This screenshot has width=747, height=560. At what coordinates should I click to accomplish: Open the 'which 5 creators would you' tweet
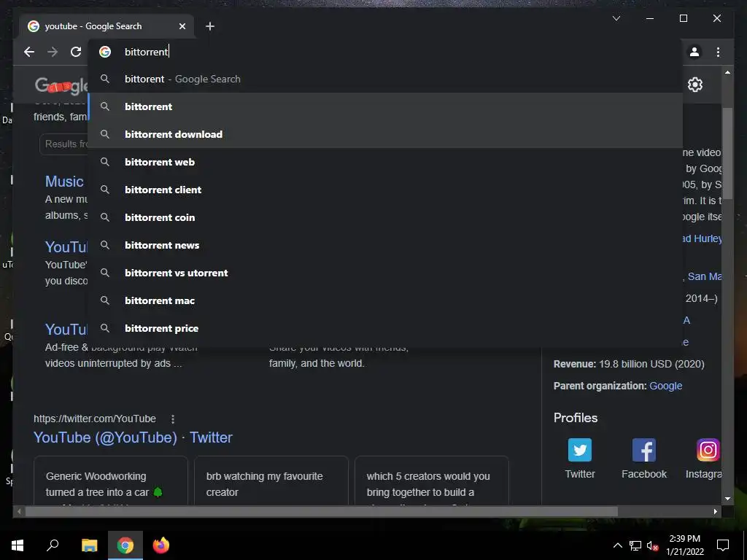click(432, 481)
